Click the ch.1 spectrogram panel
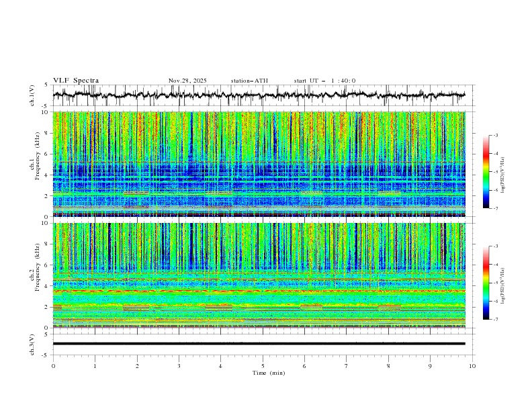The image size is (532, 411). click(259, 164)
